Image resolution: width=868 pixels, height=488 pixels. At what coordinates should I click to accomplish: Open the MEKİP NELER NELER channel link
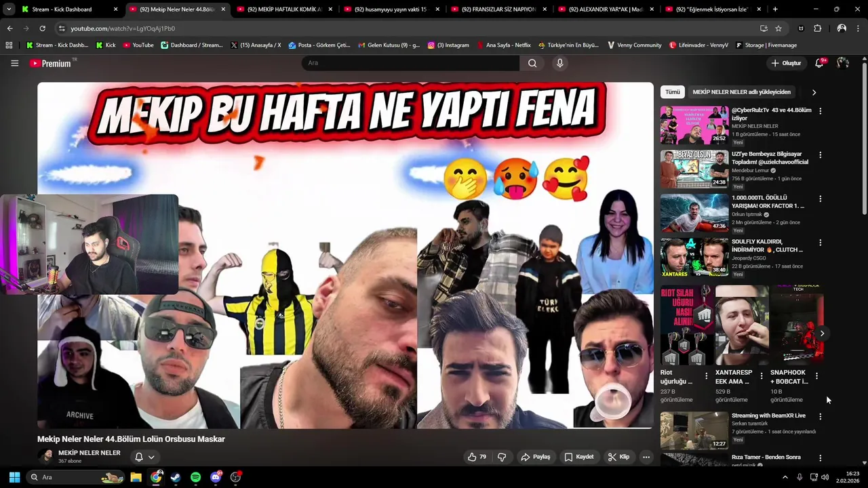point(90,453)
